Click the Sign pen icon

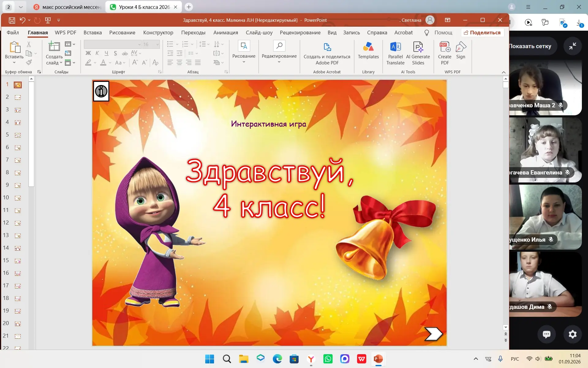click(x=461, y=51)
